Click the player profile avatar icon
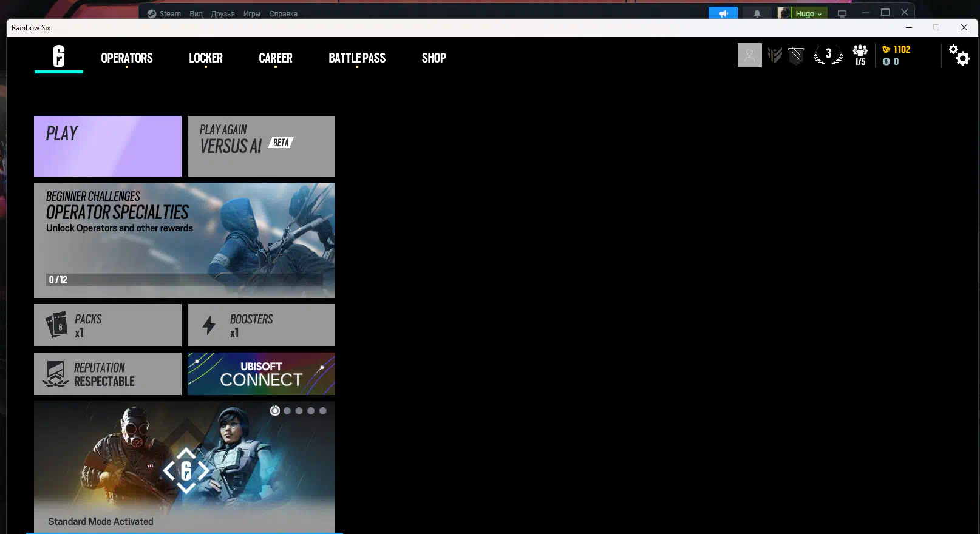Screen dimensions: 980x534 click(749, 55)
